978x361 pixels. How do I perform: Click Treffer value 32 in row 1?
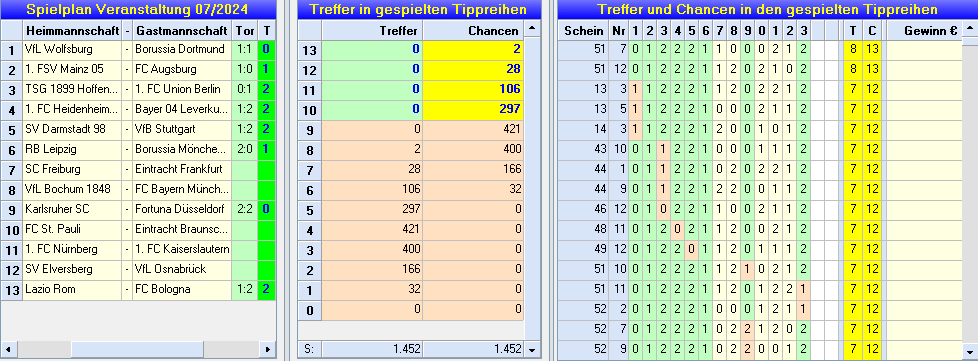coord(372,289)
